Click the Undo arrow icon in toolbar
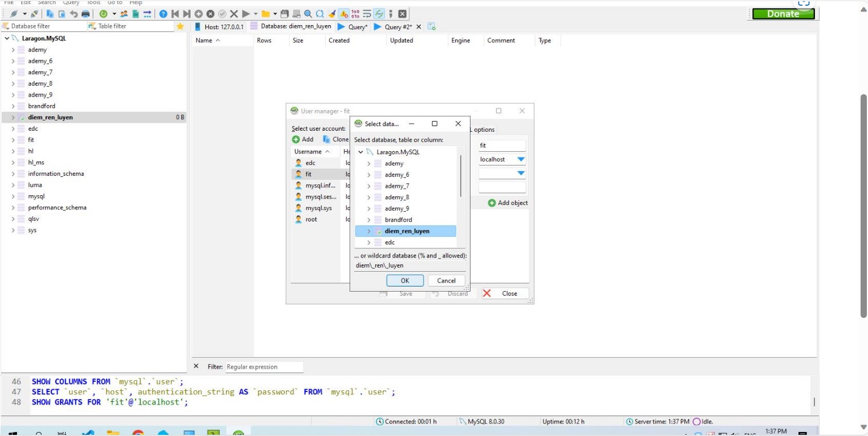The image size is (868, 436). point(74,14)
